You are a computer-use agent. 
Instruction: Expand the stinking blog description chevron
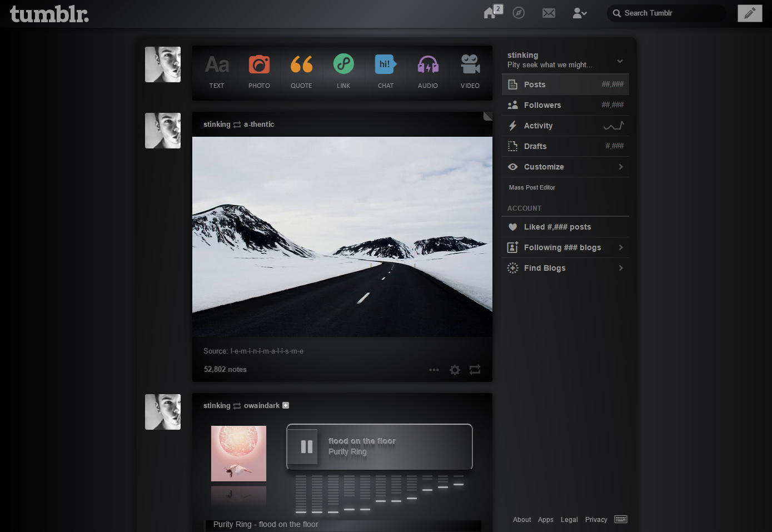tap(620, 62)
